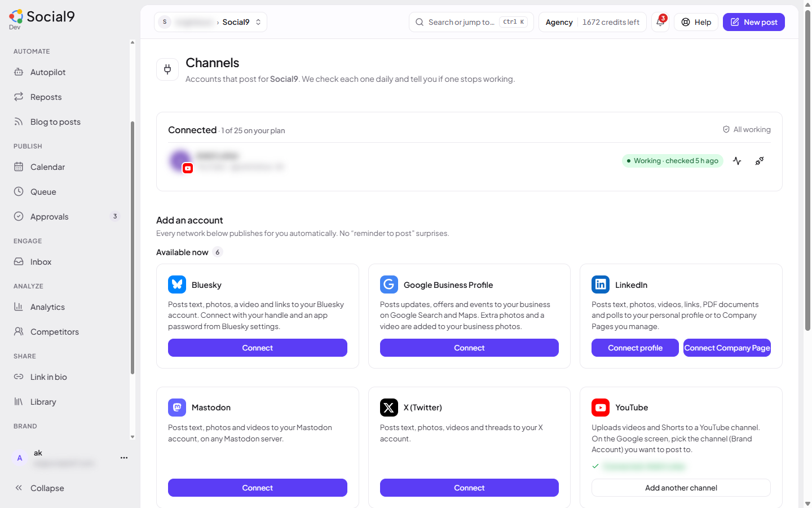812x508 pixels.
Task: Go to the Inbox
Action: click(67, 262)
